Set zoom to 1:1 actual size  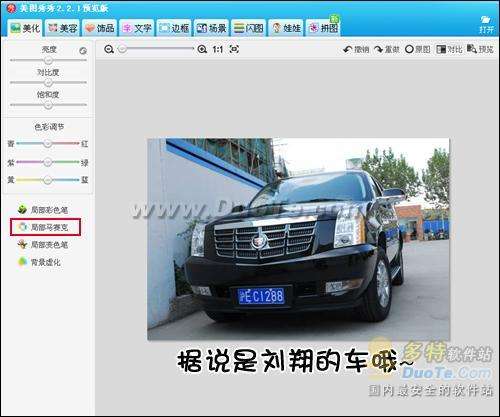click(217, 50)
